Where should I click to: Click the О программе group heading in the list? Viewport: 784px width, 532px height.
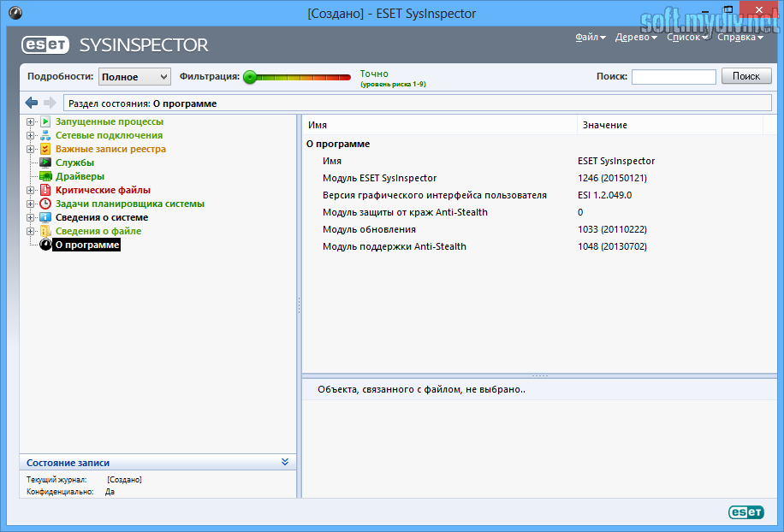tap(338, 144)
